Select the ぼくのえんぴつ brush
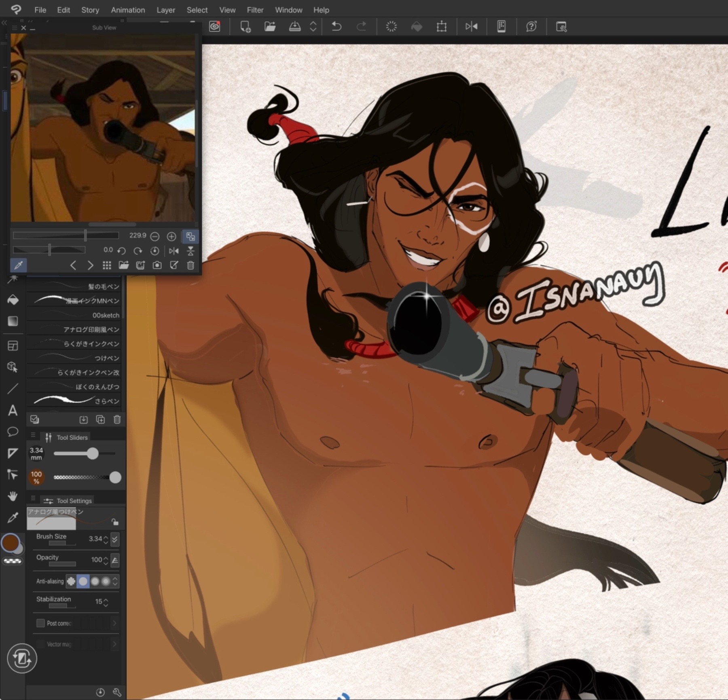 point(74,387)
